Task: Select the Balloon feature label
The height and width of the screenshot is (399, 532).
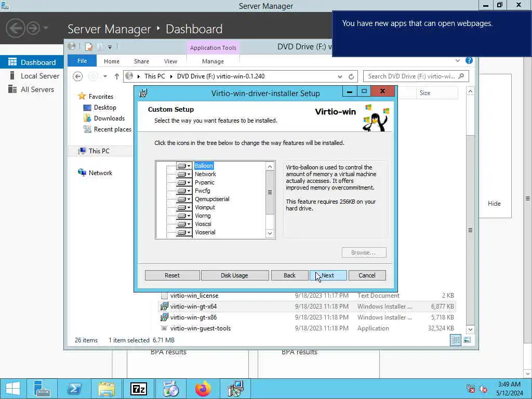Action: coord(204,166)
